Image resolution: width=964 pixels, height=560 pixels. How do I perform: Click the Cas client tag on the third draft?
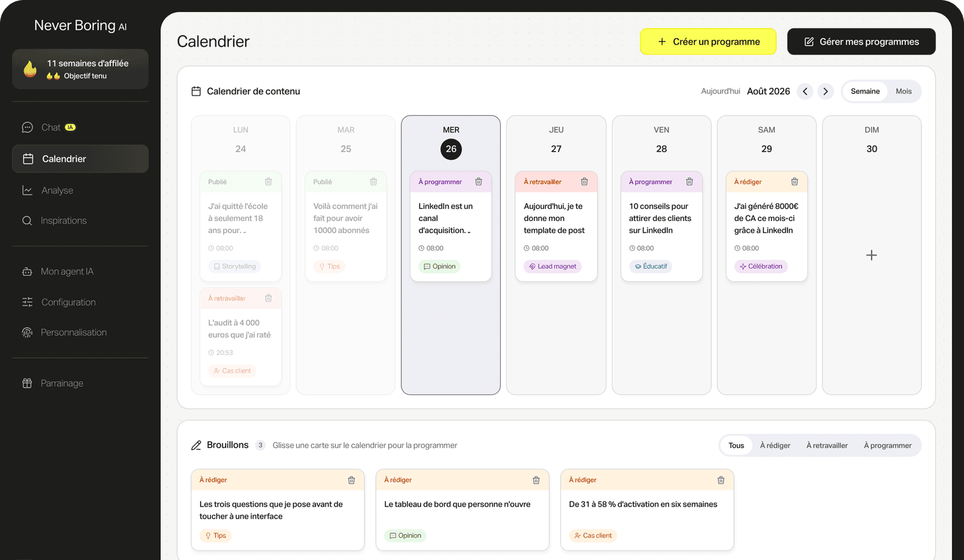593,536
